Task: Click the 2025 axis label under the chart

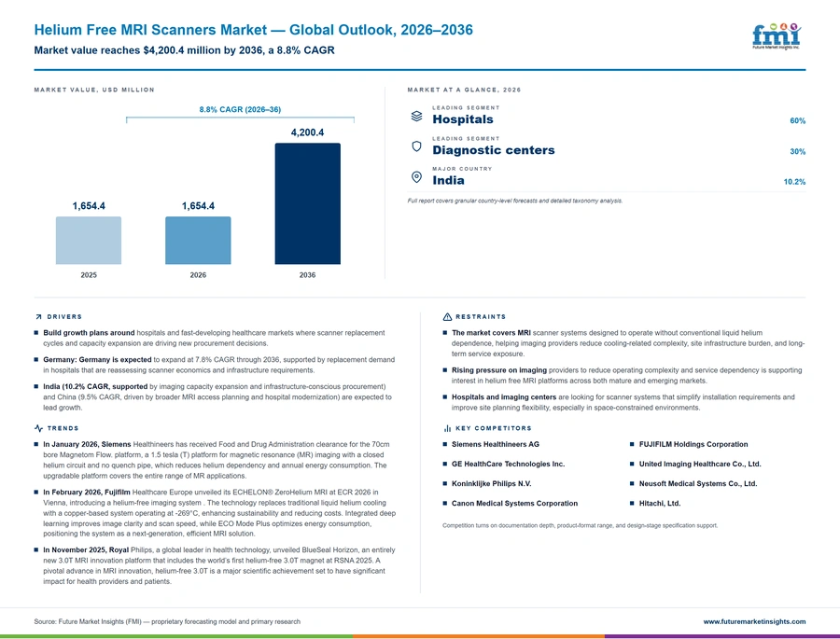Action: coord(89,275)
